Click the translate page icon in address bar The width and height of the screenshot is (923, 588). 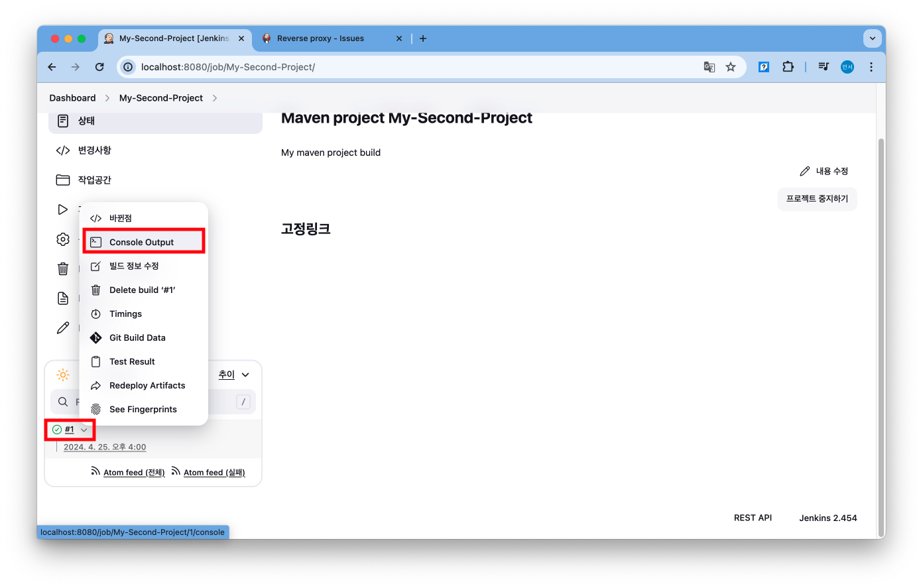[709, 67]
